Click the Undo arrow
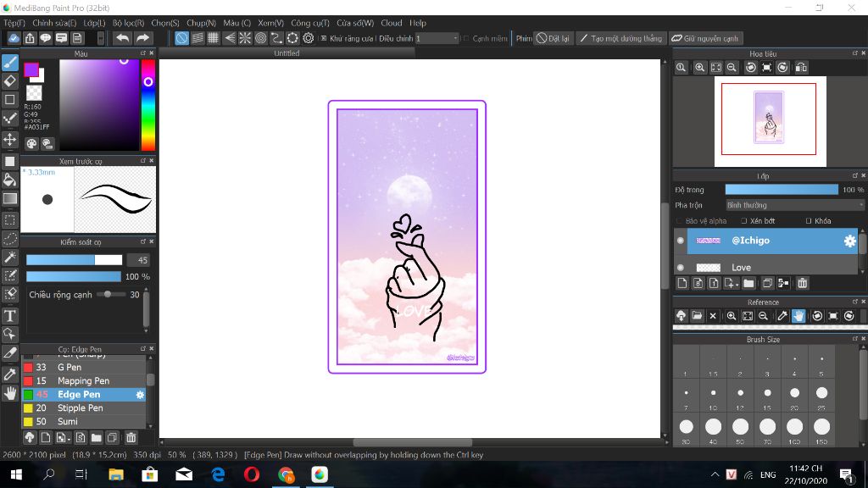This screenshot has height=488, width=868. (x=122, y=38)
